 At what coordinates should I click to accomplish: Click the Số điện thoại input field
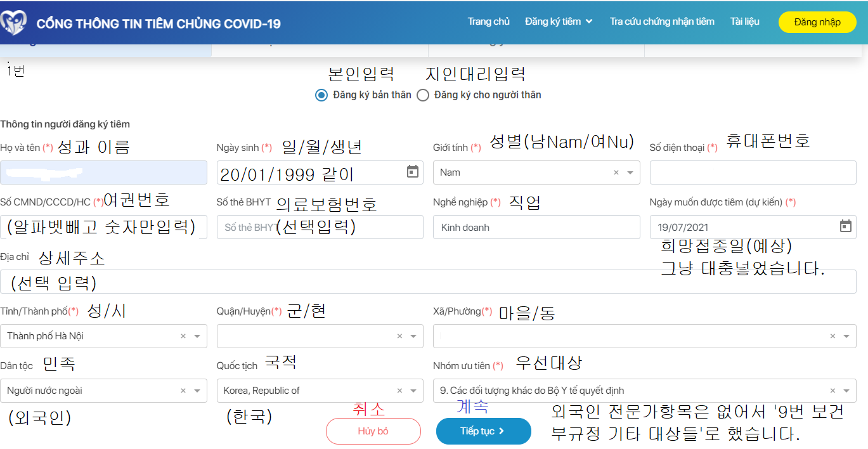(752, 172)
